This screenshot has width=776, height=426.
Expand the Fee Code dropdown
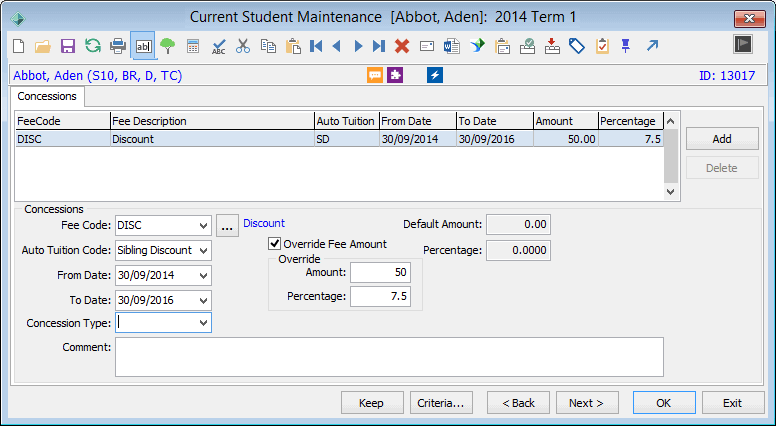click(203, 226)
